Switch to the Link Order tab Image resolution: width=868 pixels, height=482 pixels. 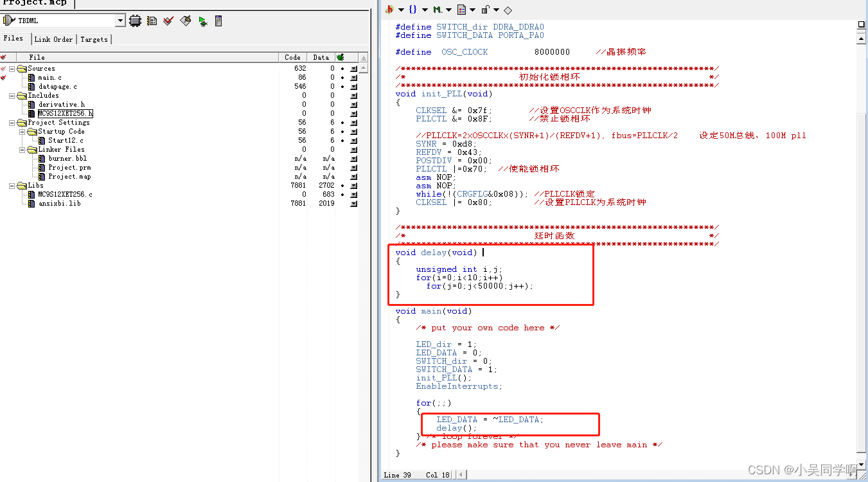pos(53,39)
